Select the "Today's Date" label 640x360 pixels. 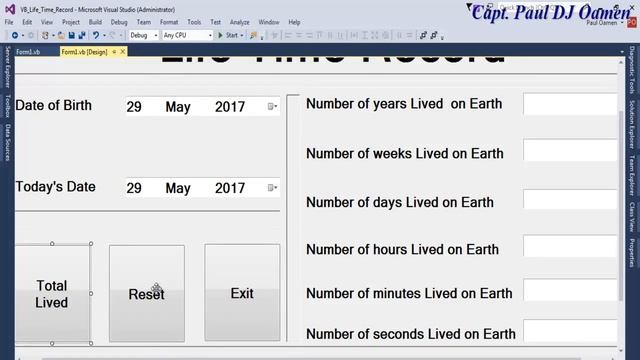[x=56, y=187]
